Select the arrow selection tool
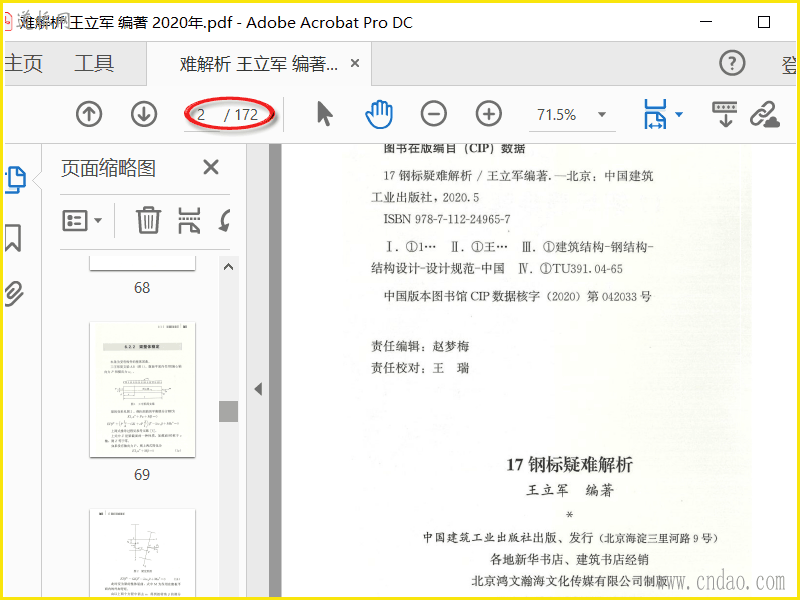This screenshot has height=600, width=800. tap(324, 114)
